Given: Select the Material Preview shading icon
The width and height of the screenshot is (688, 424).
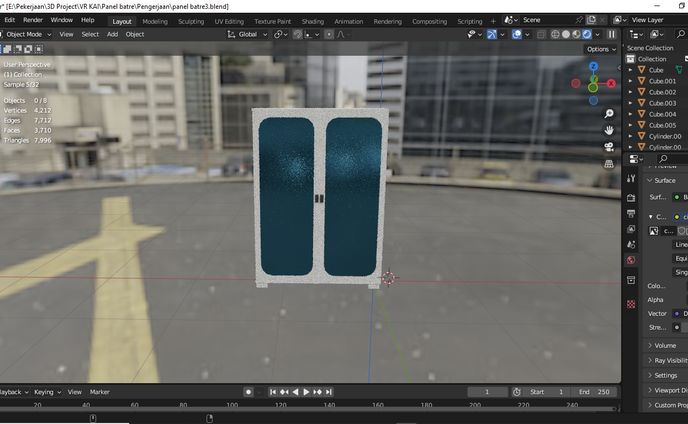Looking at the screenshot, I should click(x=577, y=34).
